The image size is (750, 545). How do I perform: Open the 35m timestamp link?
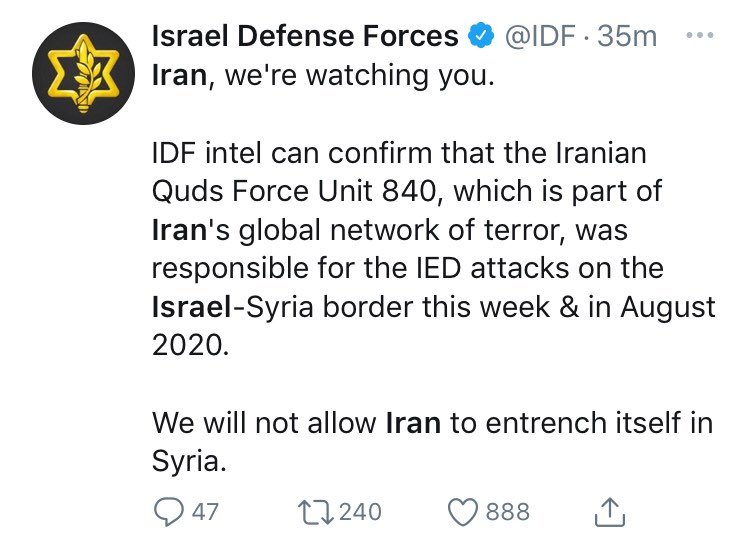pos(627,36)
